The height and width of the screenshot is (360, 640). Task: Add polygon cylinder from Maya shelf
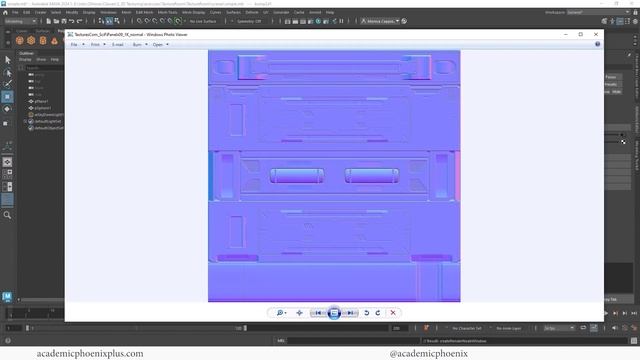(x=43, y=40)
